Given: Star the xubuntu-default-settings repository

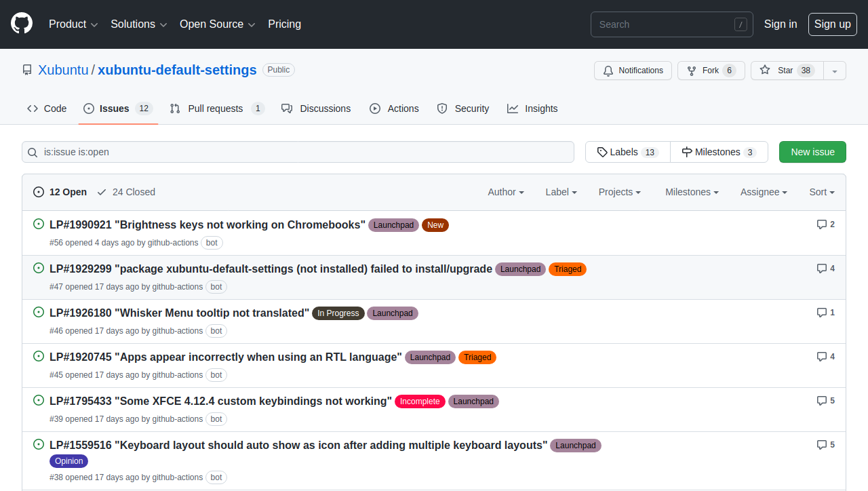Looking at the screenshot, I should tap(785, 71).
